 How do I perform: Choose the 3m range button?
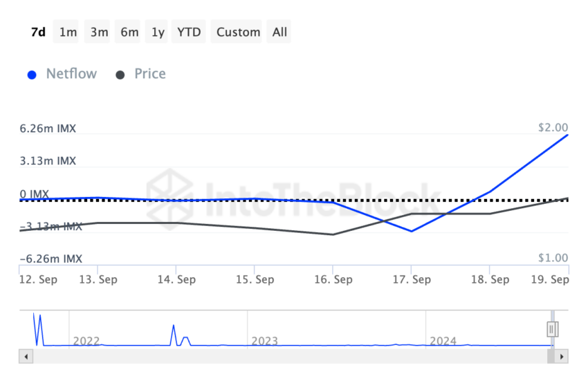point(98,32)
